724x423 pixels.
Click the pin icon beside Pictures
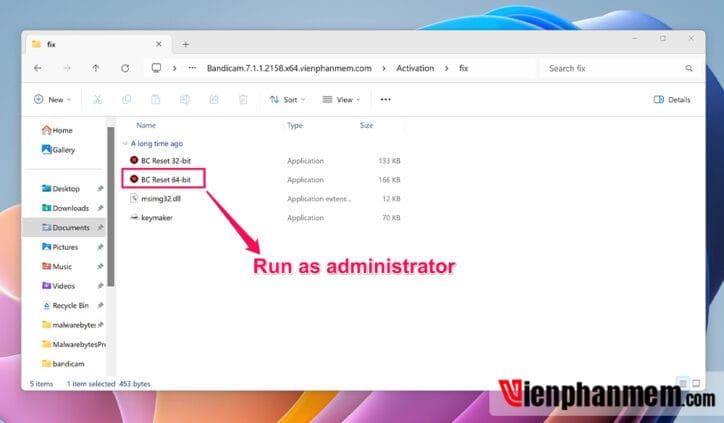pyautogui.click(x=100, y=247)
